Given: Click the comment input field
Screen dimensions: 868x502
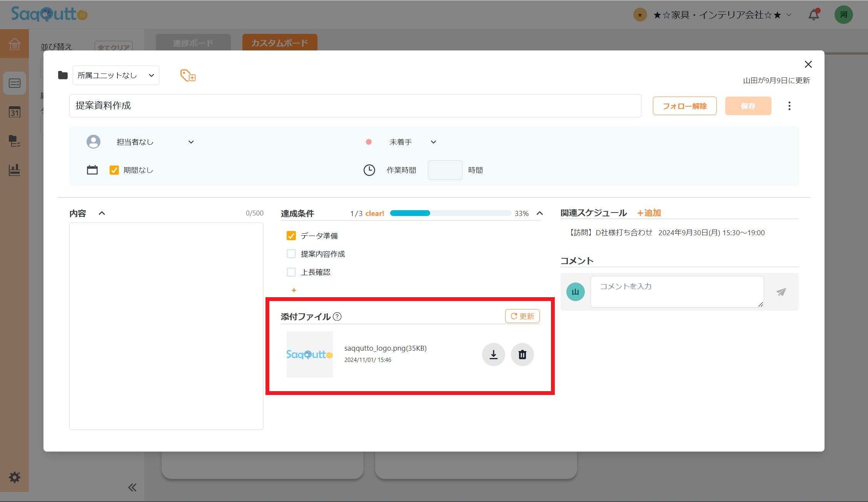Looking at the screenshot, I should point(676,291).
